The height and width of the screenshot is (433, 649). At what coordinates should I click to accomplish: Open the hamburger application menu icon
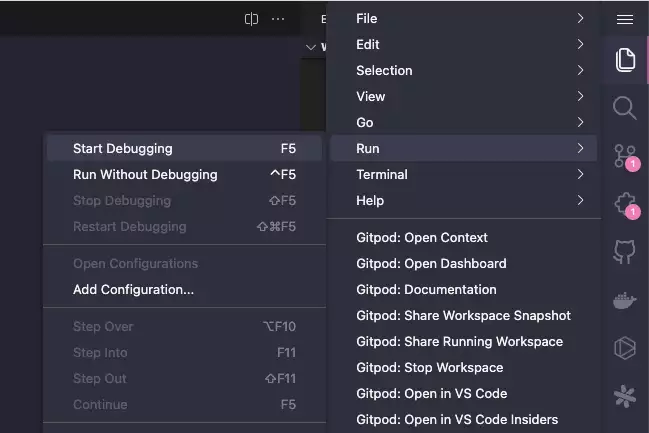(x=625, y=19)
